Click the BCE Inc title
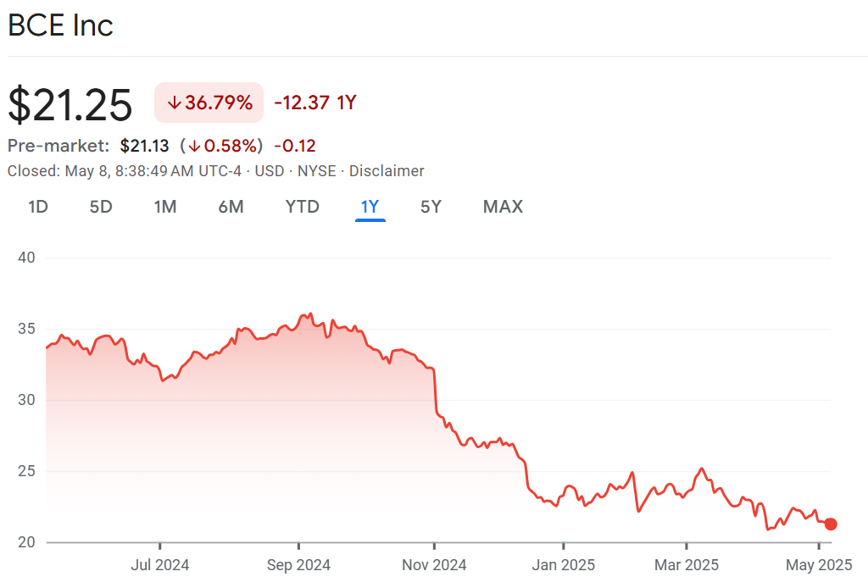 click(x=60, y=25)
